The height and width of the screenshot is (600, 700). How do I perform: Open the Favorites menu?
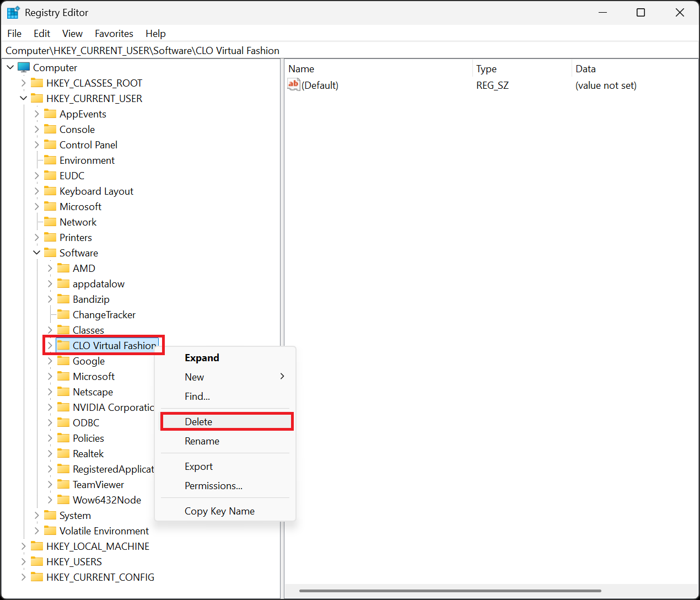coord(114,34)
